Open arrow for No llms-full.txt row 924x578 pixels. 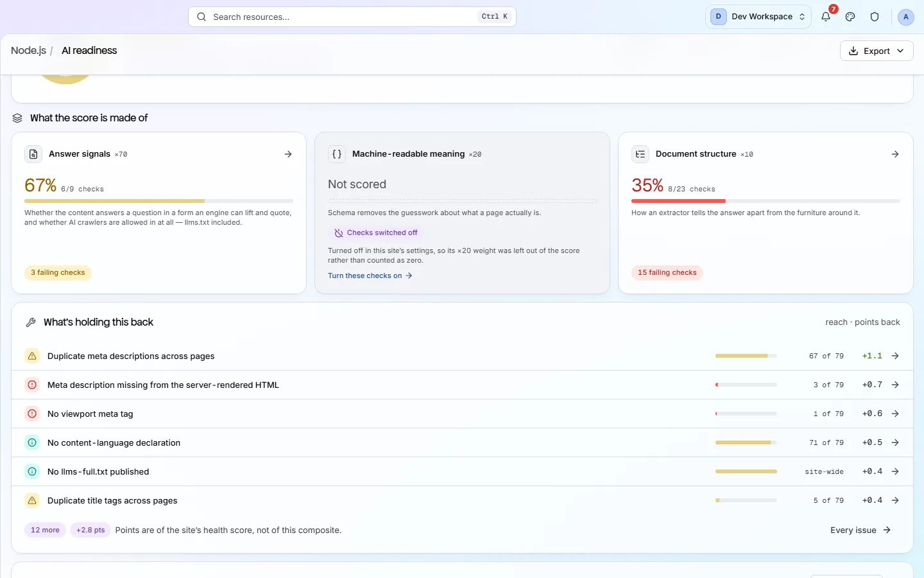895,471
